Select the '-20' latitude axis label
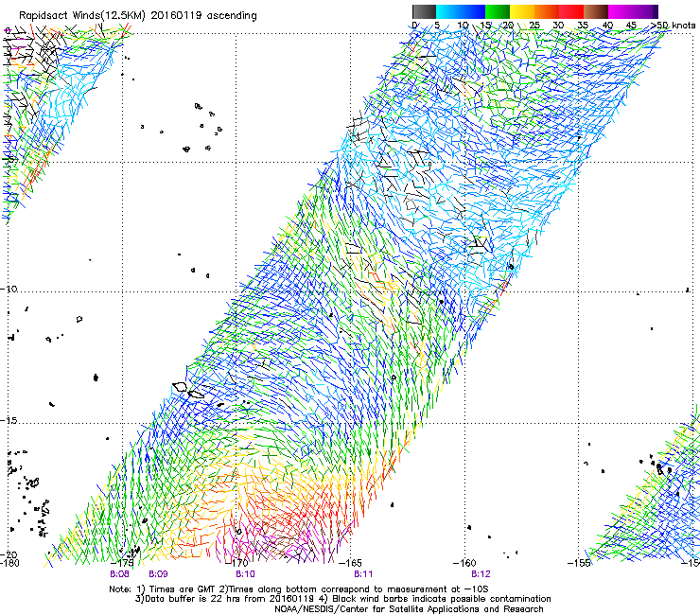 pyautogui.click(x=9, y=554)
